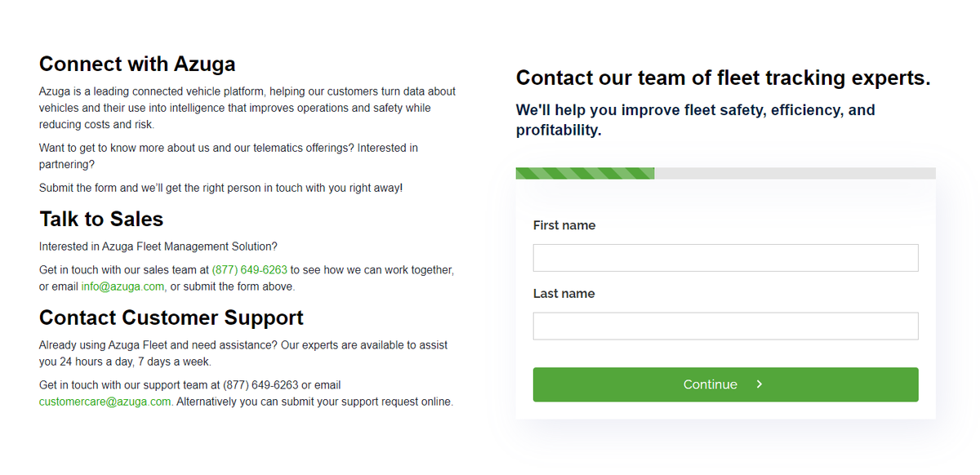Click the "First name" field label
This screenshot has height=475, width=980.
(x=564, y=225)
